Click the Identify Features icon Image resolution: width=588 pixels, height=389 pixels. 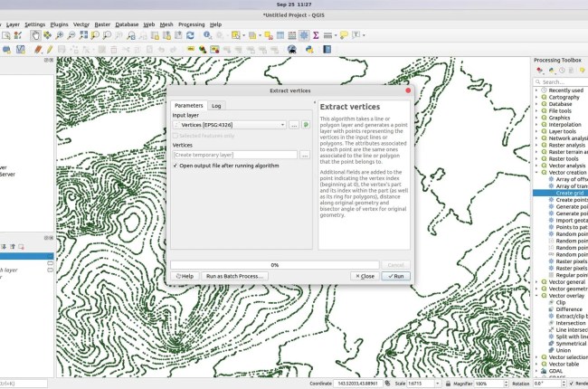[x=208, y=35]
